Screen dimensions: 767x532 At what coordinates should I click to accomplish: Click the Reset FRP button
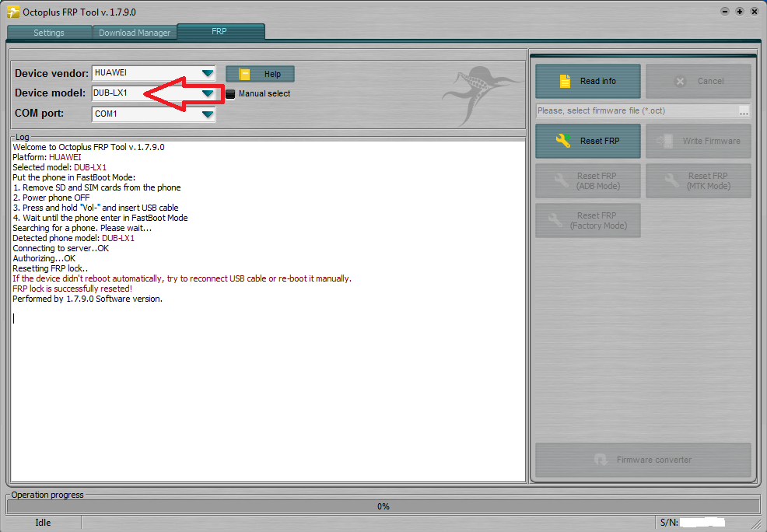588,141
